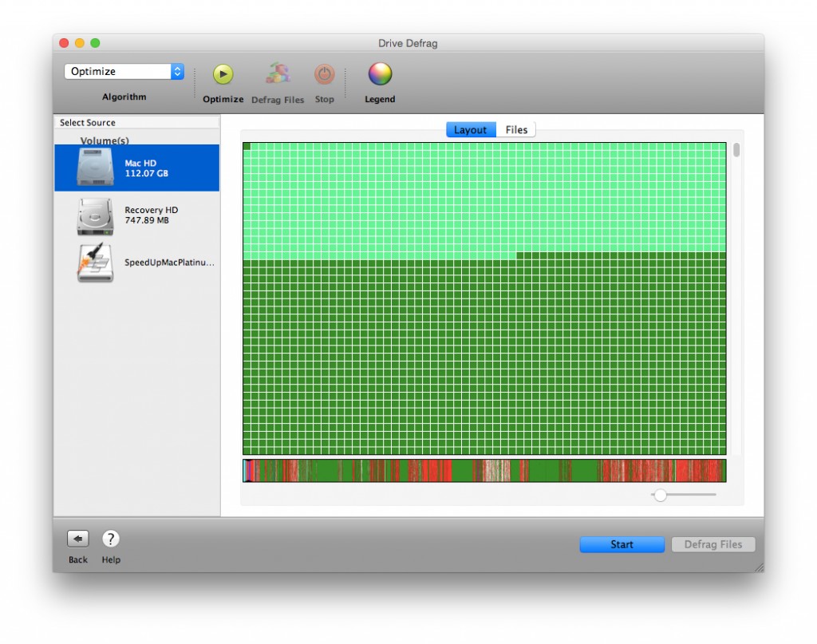Click the Start button
Viewport: 817px width, 644px height.
pos(622,544)
